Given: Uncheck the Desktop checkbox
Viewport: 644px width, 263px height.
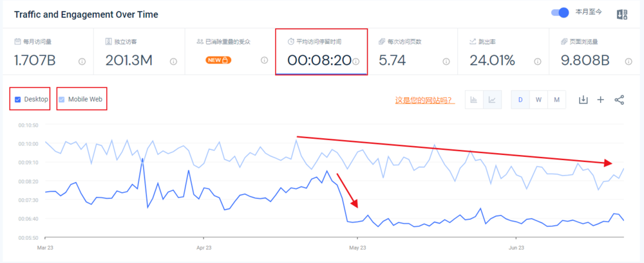Looking at the screenshot, I should coord(18,99).
